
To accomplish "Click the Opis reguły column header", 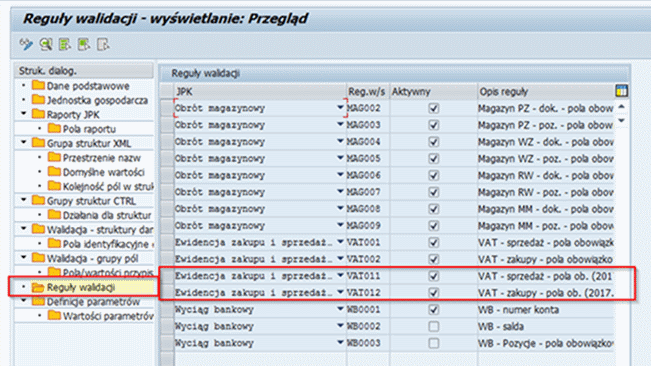I will [x=546, y=91].
